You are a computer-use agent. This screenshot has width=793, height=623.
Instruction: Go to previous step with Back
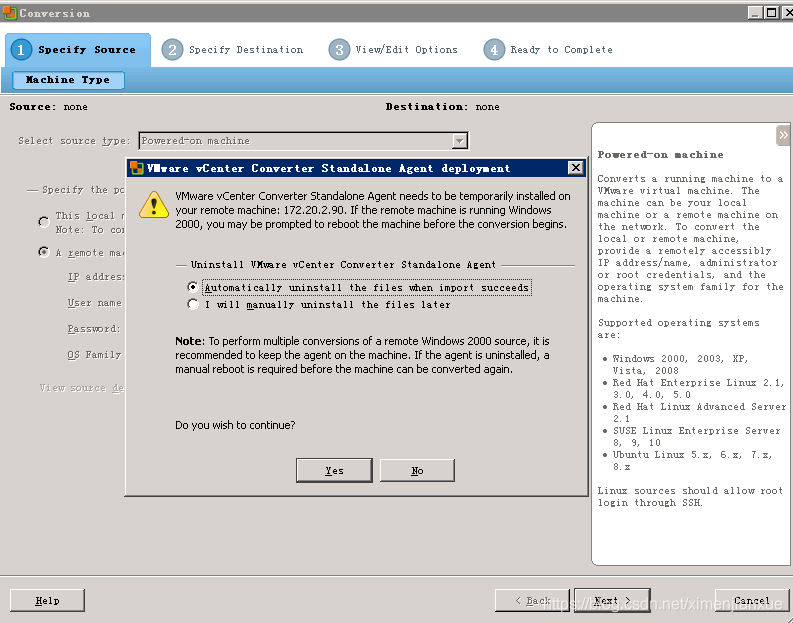coord(532,600)
